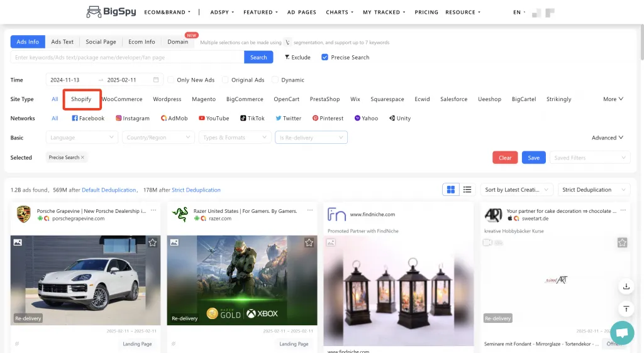Favorite the Razer ad with star
Viewport: 644px width, 353px height.
309,242
